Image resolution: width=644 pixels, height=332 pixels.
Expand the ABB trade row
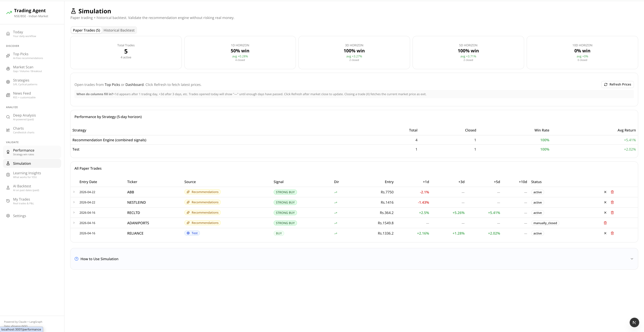74,192
